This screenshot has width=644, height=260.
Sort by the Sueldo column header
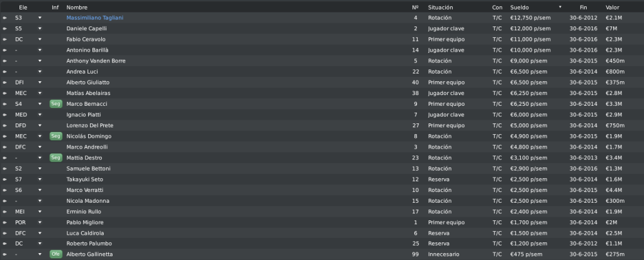tap(519, 8)
